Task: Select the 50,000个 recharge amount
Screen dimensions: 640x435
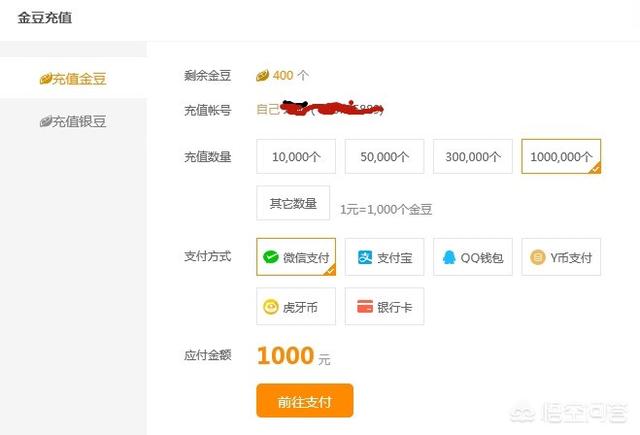Action: point(384,157)
